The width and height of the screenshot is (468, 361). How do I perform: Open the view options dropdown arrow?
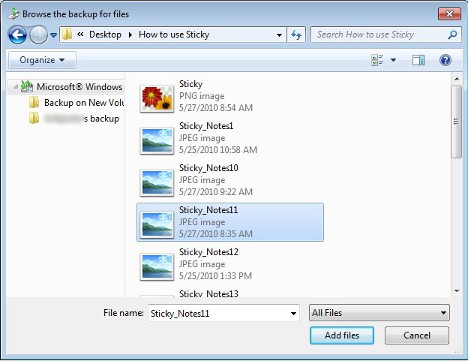coord(393,60)
